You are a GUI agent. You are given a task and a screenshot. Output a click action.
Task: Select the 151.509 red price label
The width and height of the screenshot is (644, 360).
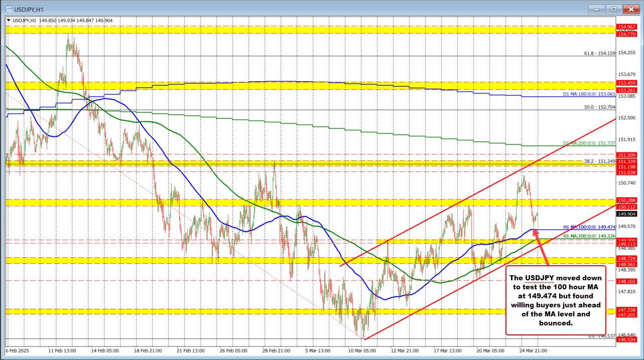(x=627, y=155)
